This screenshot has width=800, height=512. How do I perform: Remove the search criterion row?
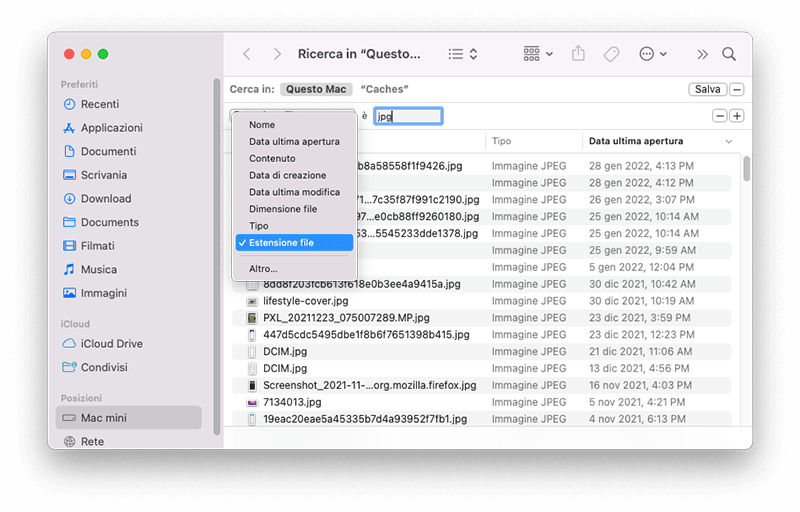coord(719,116)
